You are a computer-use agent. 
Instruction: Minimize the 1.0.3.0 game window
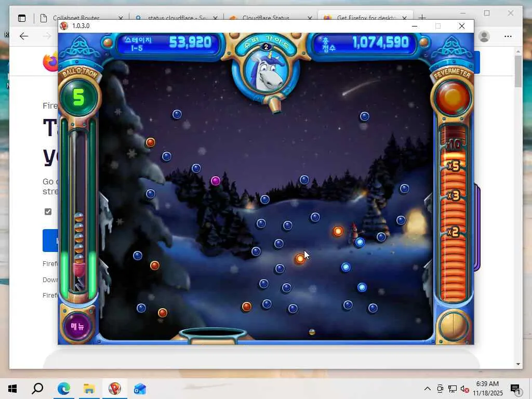[x=414, y=26]
